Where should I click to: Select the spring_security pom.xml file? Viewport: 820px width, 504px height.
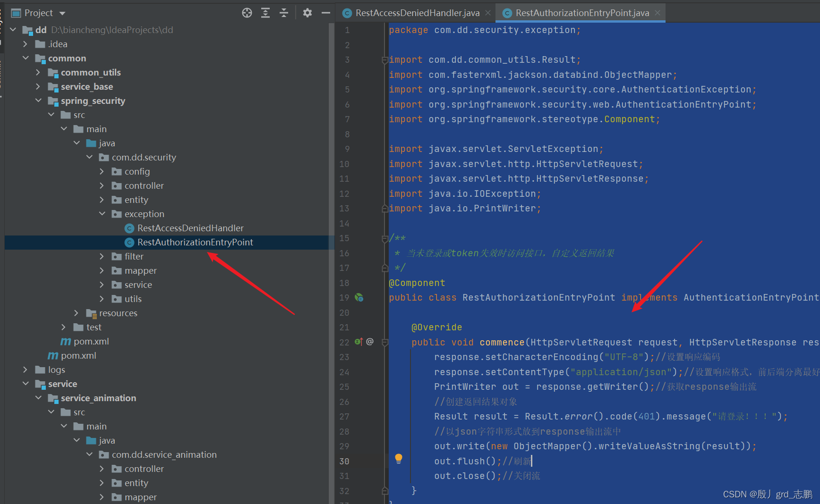pyautogui.click(x=91, y=341)
